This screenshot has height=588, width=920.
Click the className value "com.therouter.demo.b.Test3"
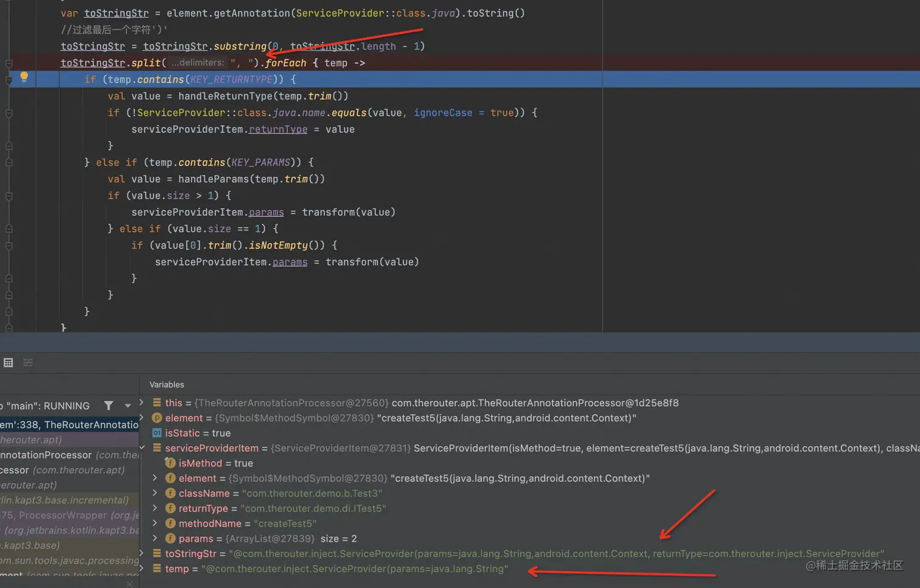pos(312,493)
